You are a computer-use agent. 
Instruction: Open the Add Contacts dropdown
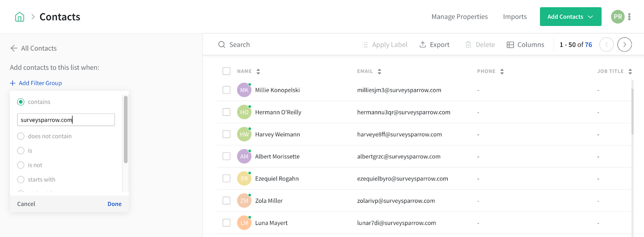(x=570, y=17)
